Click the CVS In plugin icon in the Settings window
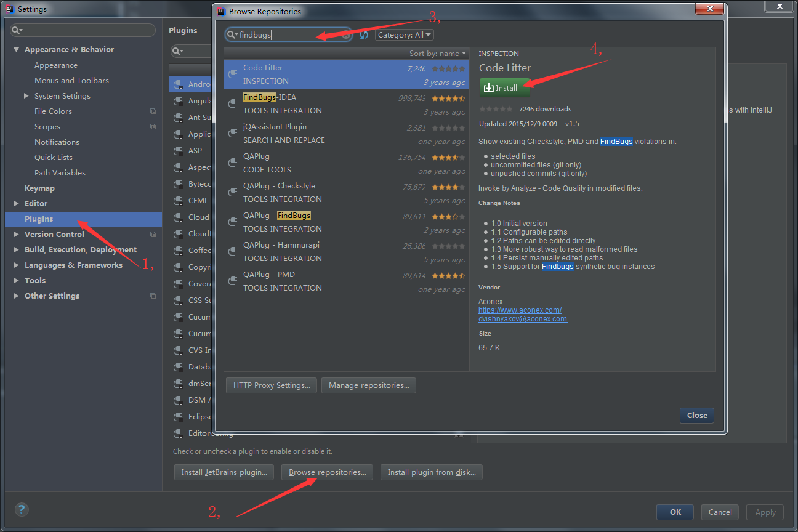798x532 pixels. pos(179,350)
